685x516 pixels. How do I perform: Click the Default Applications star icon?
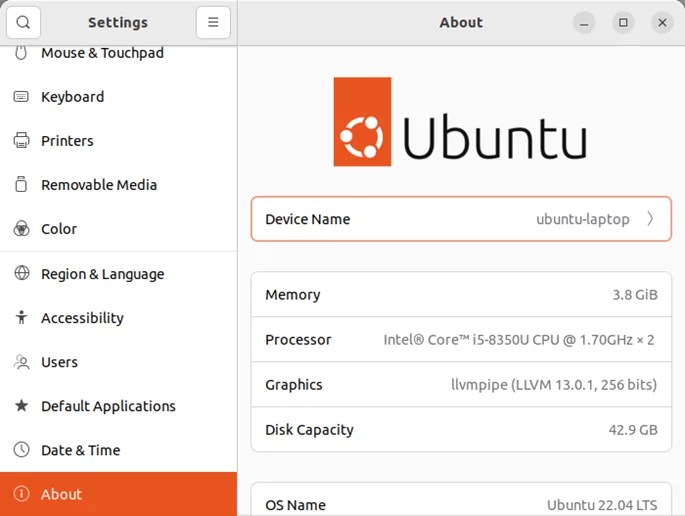[21, 406]
